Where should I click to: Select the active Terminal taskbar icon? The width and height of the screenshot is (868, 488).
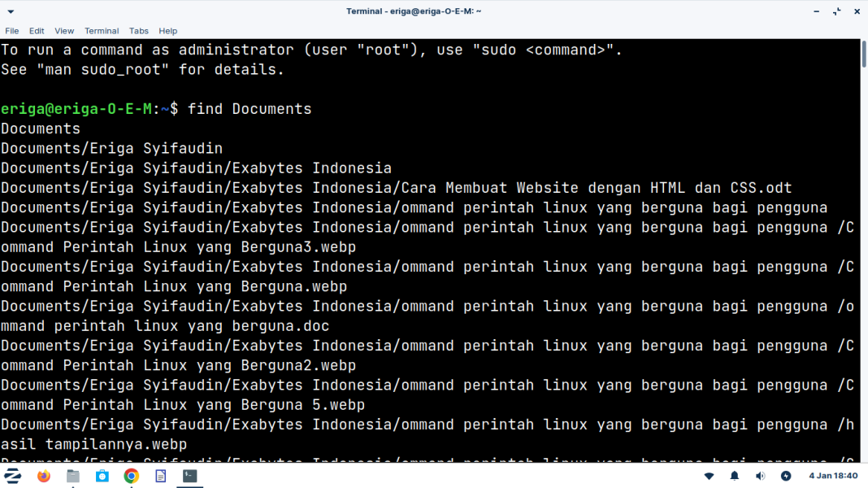point(189,476)
